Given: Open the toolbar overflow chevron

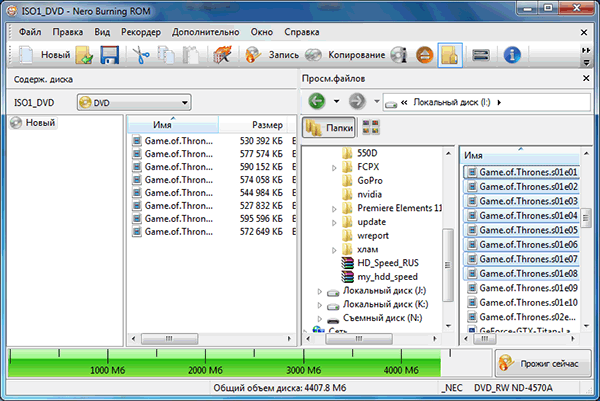Looking at the screenshot, I should [x=586, y=50].
